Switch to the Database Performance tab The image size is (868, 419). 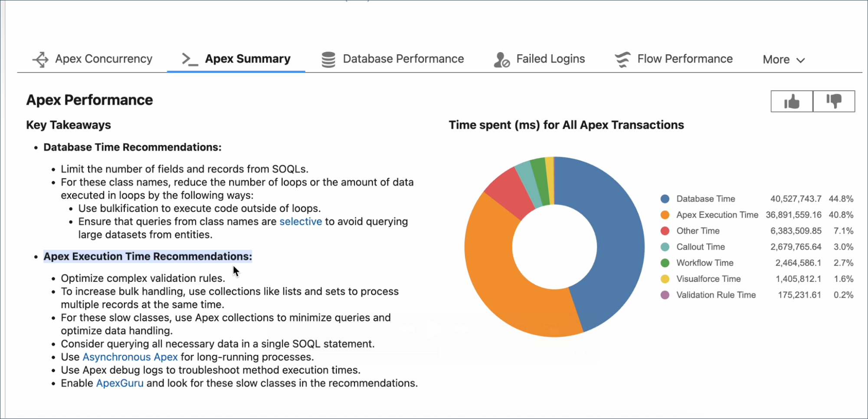pyautogui.click(x=403, y=59)
